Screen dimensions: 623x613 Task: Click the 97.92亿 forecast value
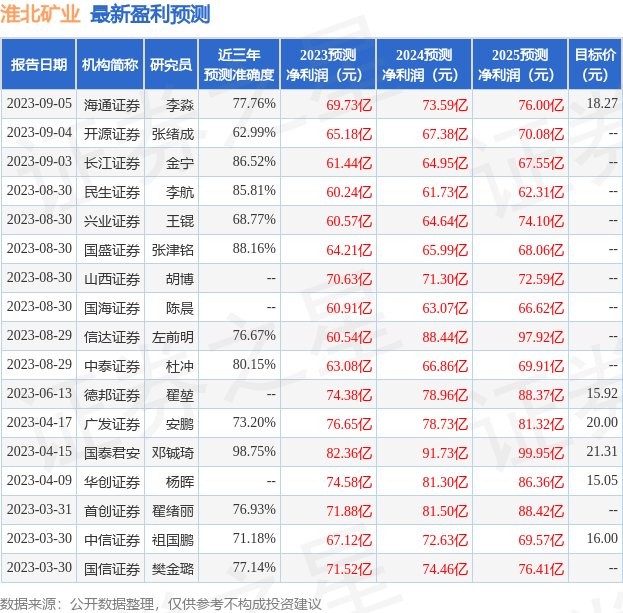click(x=541, y=337)
